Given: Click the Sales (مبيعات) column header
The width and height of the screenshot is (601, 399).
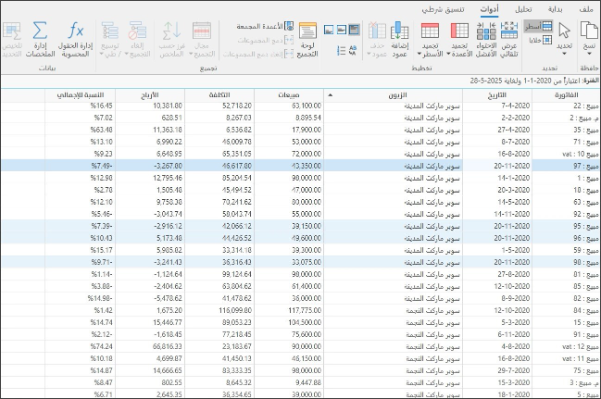Looking at the screenshot, I should click(x=289, y=95).
